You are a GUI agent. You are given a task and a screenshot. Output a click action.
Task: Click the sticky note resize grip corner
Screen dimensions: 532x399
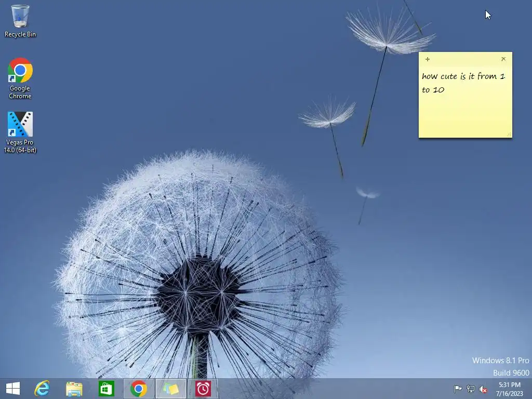(509, 135)
